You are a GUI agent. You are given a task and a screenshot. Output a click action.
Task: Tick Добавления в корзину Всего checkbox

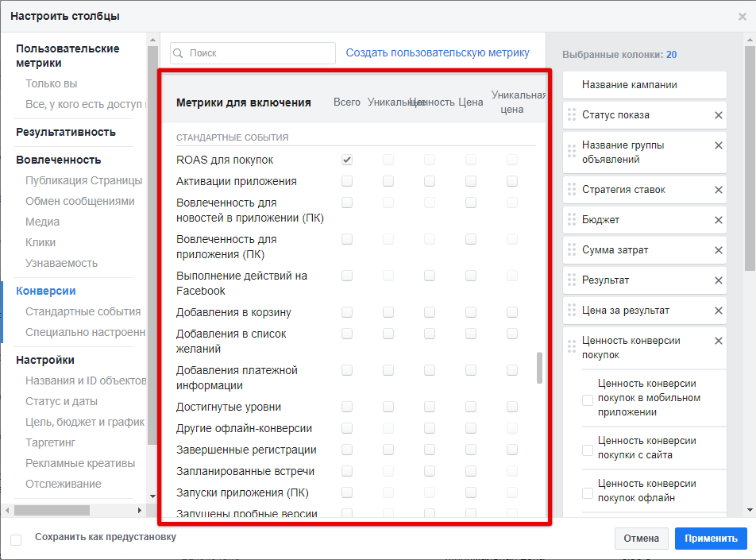pos(347,312)
